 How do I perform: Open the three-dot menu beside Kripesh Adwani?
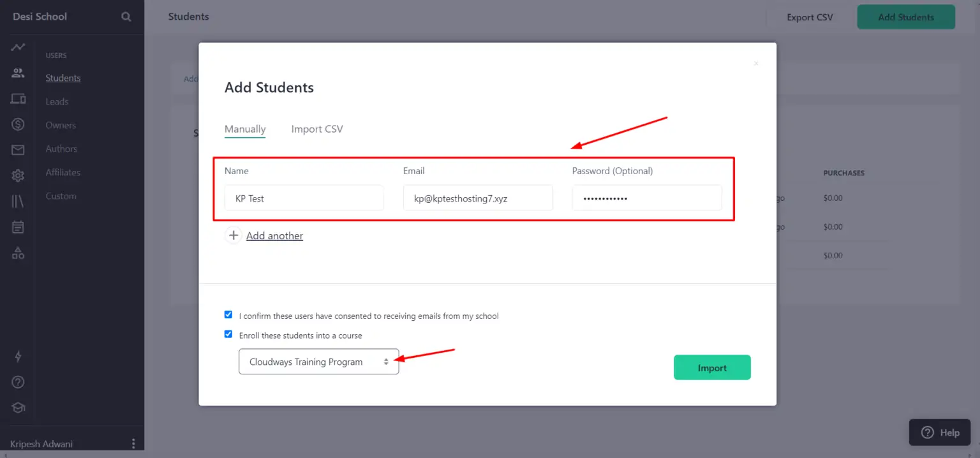coord(133,443)
